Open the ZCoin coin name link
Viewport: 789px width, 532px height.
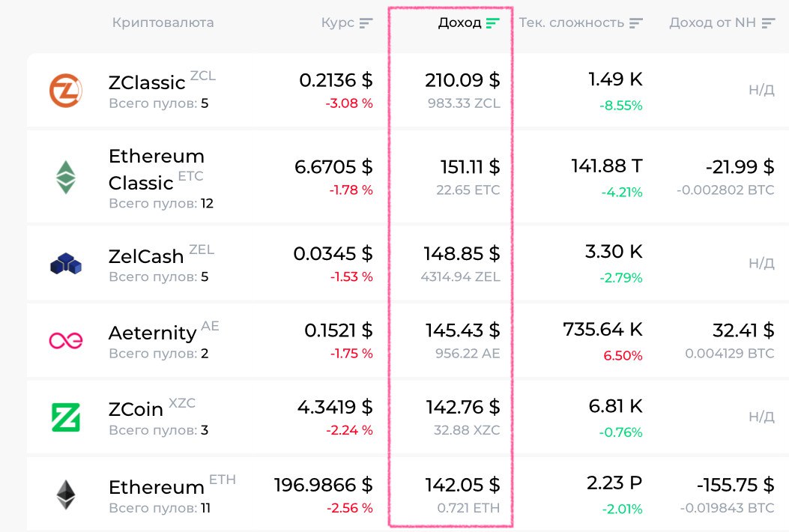click(136, 409)
